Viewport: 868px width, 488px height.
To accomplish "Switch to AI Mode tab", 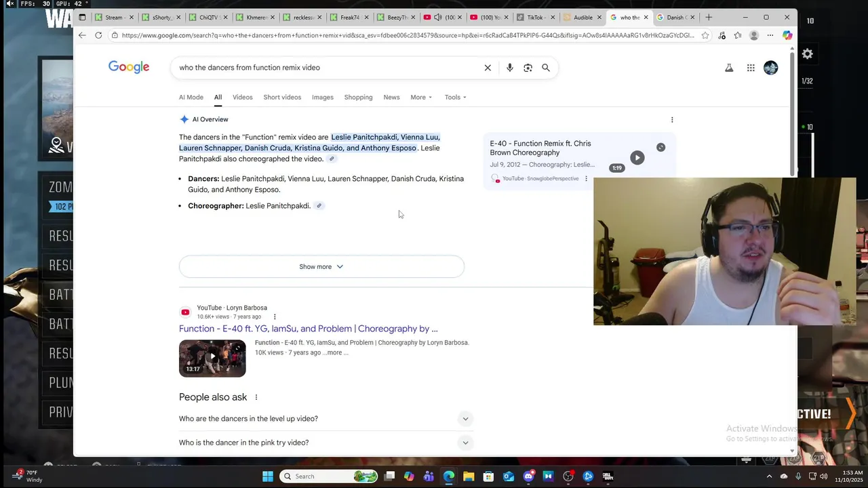I will coord(191,98).
